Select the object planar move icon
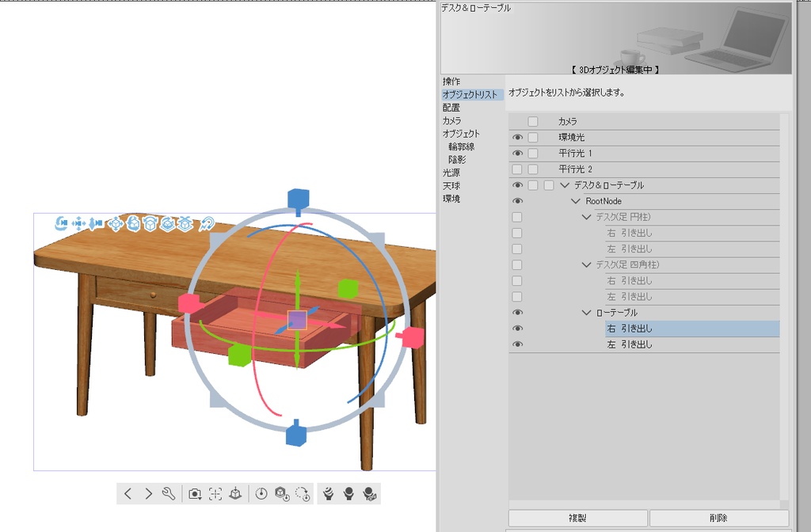 [x=116, y=223]
